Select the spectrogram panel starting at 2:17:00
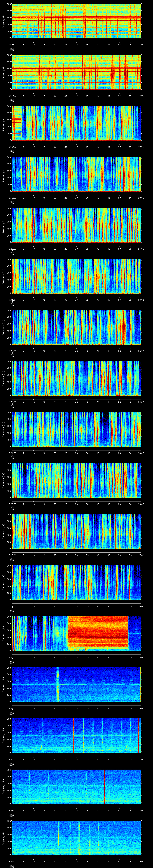 pos(77,72)
